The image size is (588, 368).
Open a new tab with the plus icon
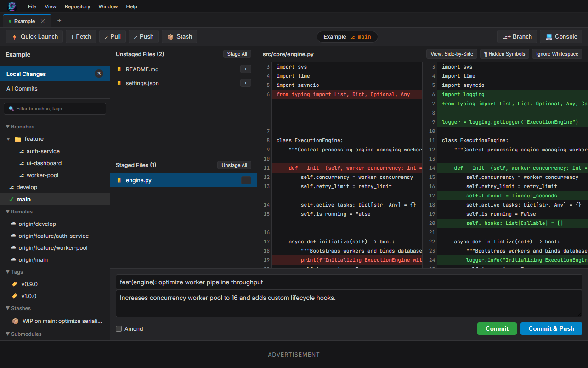pos(59,21)
